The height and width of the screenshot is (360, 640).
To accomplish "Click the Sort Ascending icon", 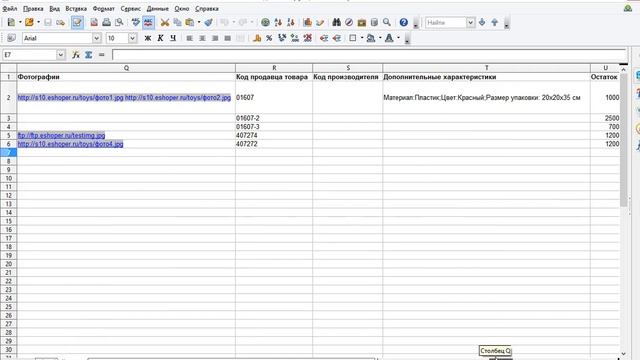I will click(278, 22).
